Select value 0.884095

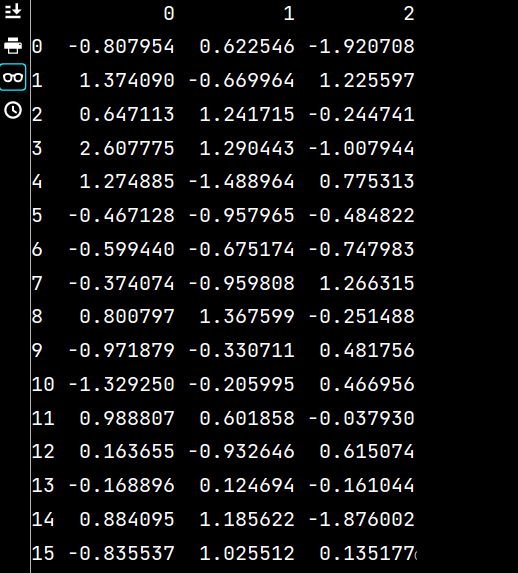coord(127,520)
